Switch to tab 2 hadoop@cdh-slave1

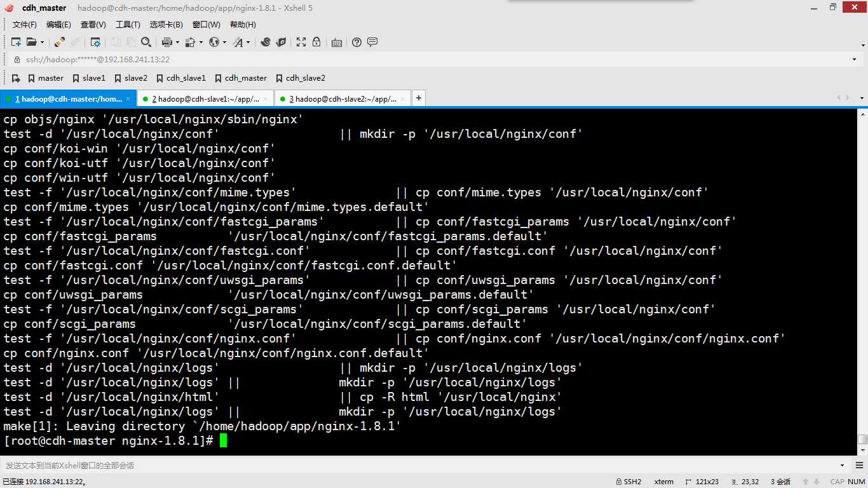pos(205,98)
